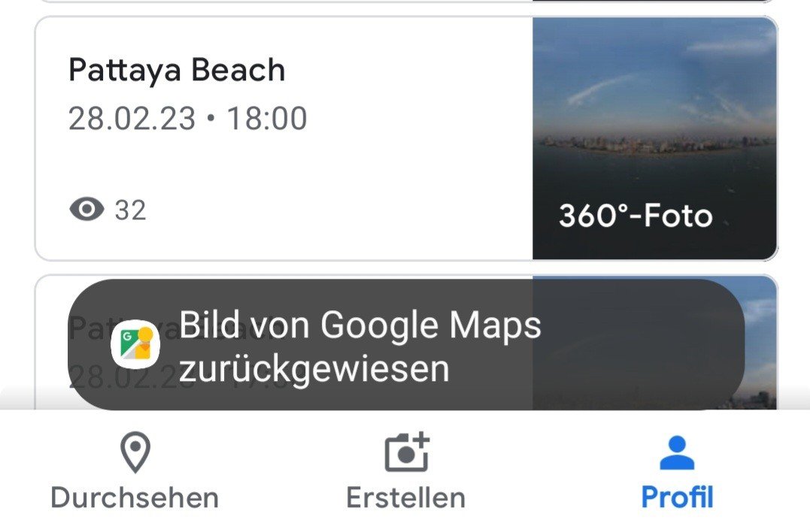The height and width of the screenshot is (532, 810).
Task: Tap the Erstellen camera plus icon
Action: (407, 452)
